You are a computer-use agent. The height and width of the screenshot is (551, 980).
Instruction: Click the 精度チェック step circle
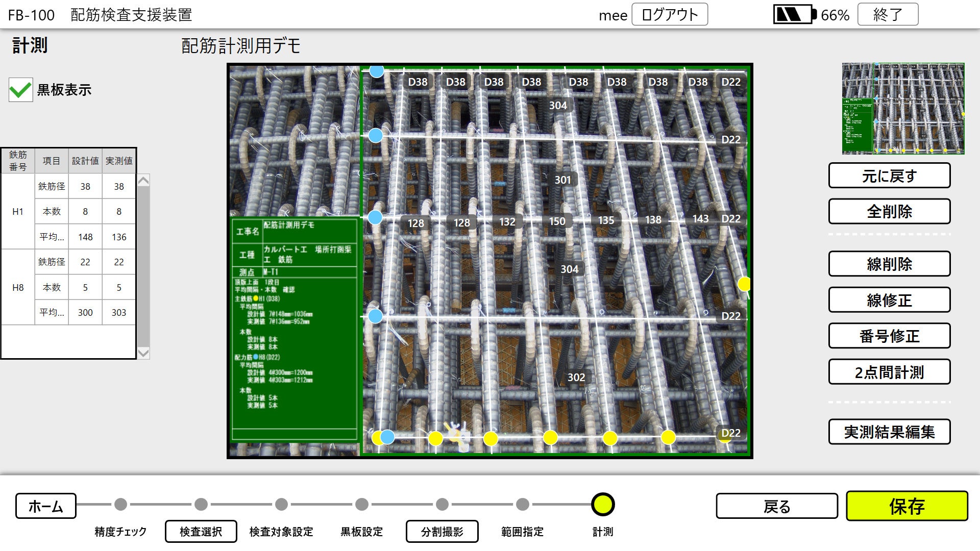point(120,505)
